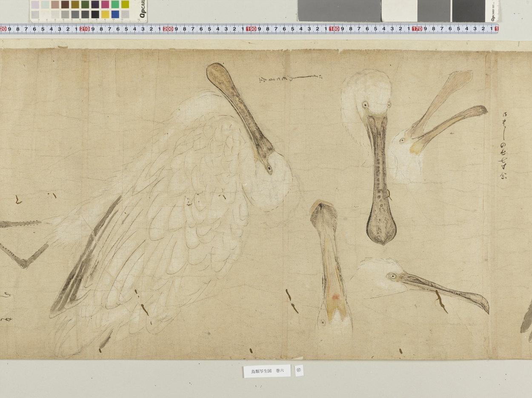Image resolution: width=532 pixels, height=398 pixels.
Task: Click the open-billed spoonbill head sketch
Action: point(438,128)
